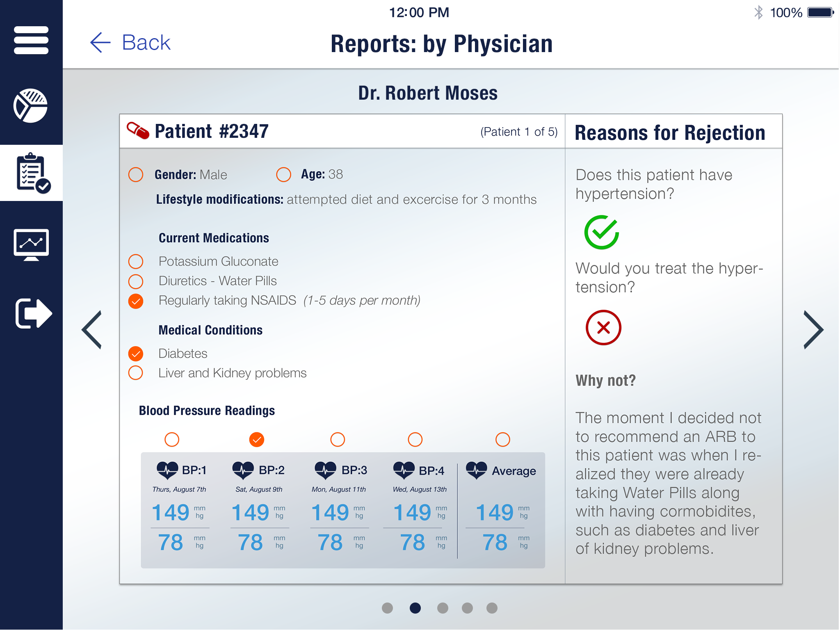
Task: Go to previous patient with left chevron
Action: [x=92, y=330]
